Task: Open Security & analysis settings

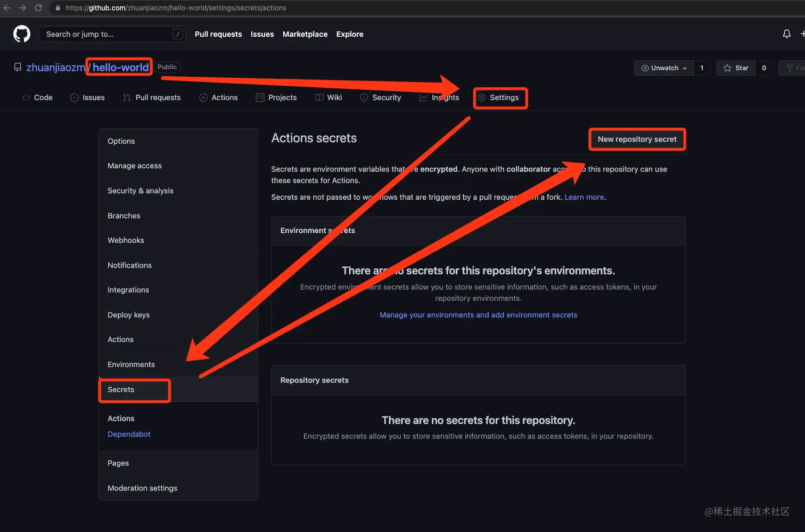Action: (178, 191)
